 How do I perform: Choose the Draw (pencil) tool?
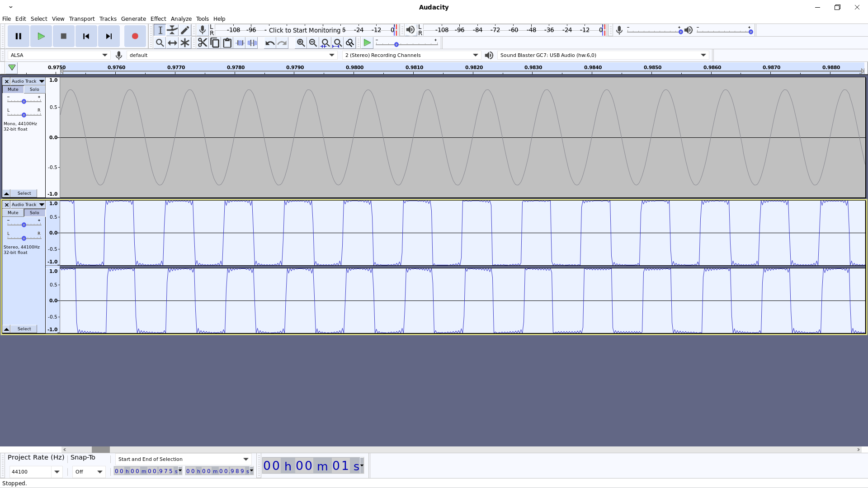pos(185,30)
